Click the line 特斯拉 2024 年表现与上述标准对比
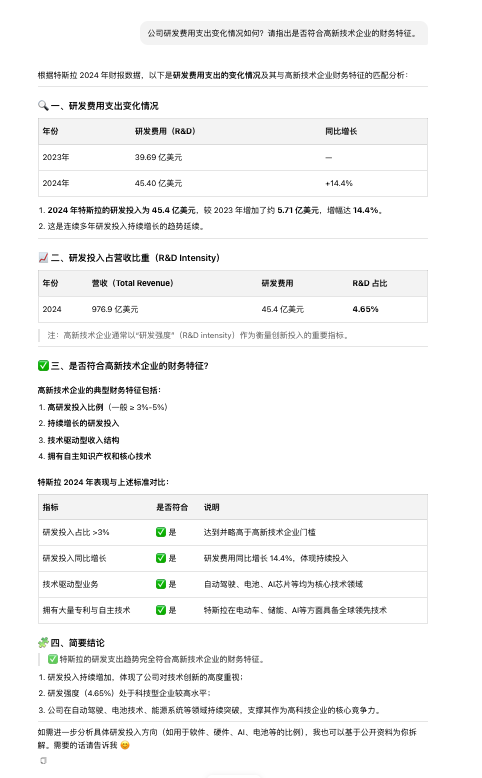Viewport: 482px width, 778px height. [x=103, y=482]
